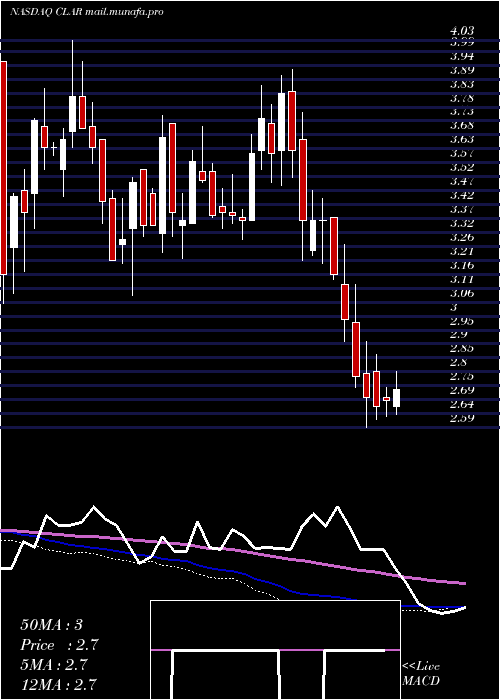Click the 3.47 price axis label
Viewport: 500px width, 700px height.
[x=462, y=181]
